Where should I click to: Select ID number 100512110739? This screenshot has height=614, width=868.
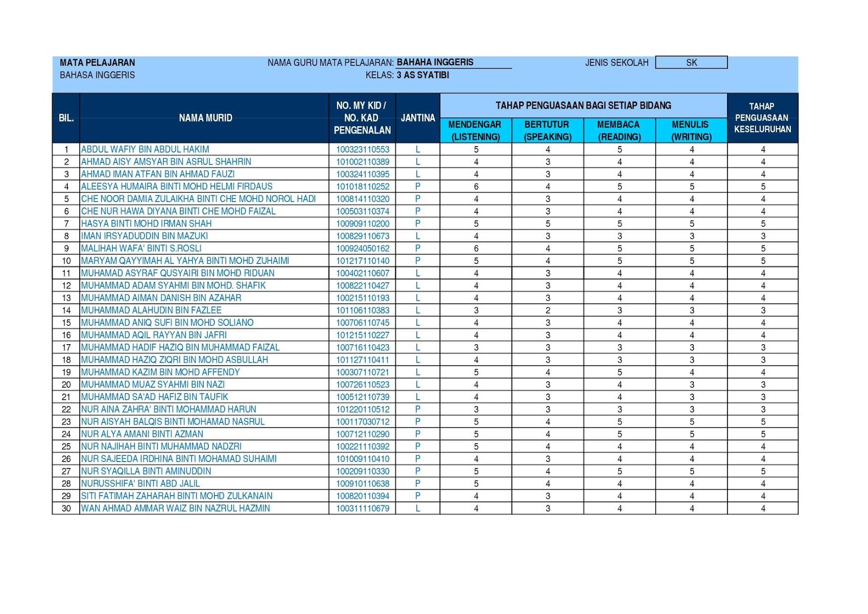coord(362,397)
